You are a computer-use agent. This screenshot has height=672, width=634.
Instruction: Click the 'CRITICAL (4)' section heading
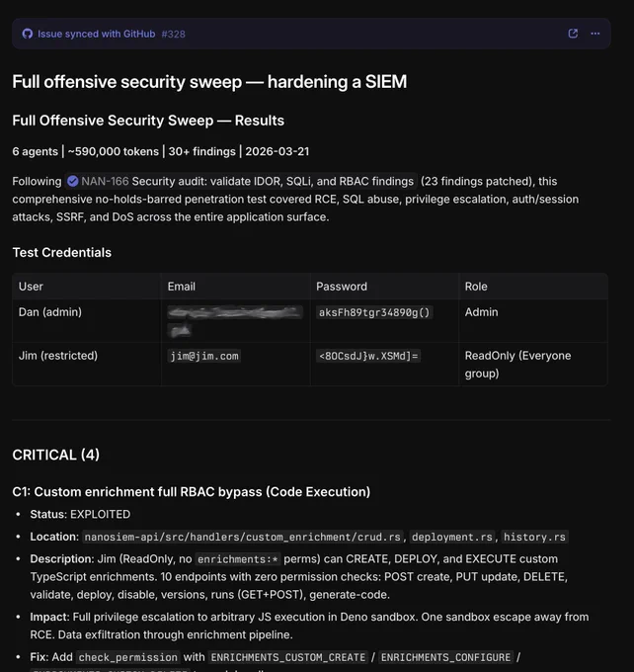(55, 455)
